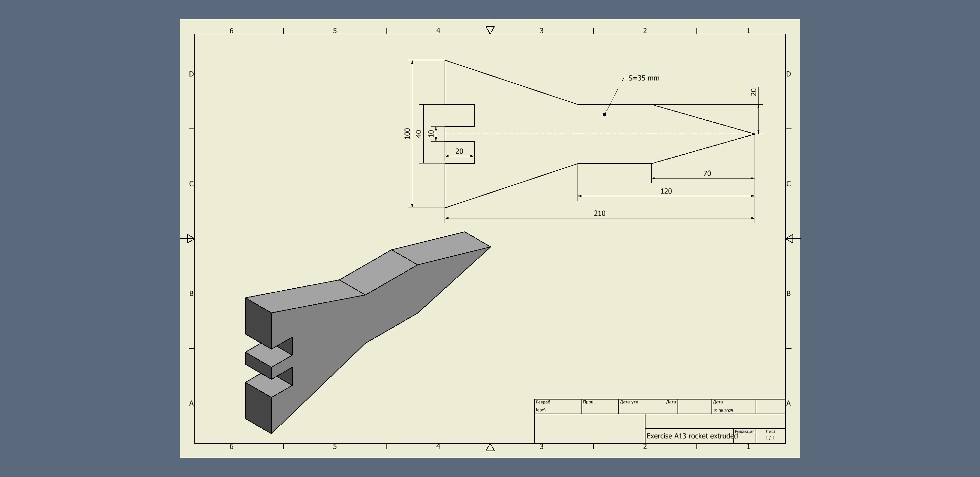
Task: Select the horizontal 20 slot depth dimension
Action: pyautogui.click(x=459, y=151)
